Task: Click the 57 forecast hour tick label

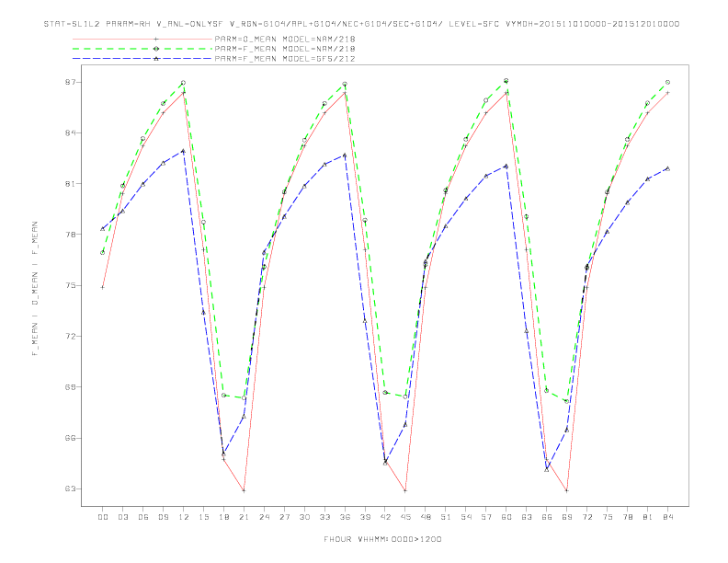Action: (486, 517)
